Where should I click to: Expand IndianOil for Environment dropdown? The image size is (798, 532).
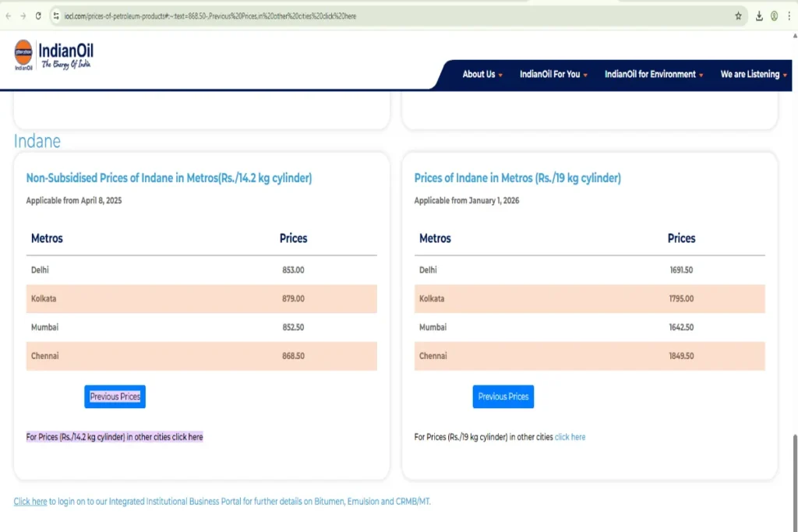point(654,75)
